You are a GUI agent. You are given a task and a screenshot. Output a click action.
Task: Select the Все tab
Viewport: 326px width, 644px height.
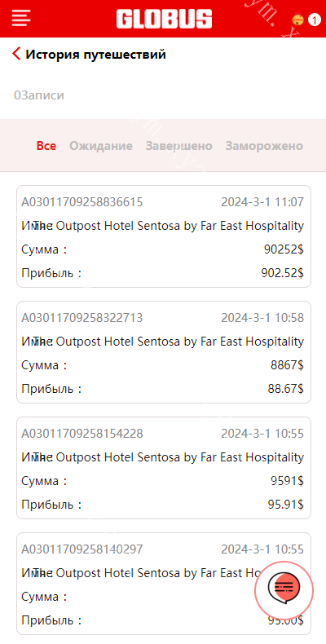[x=46, y=146]
